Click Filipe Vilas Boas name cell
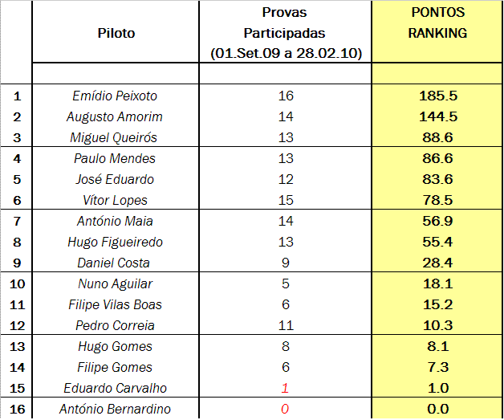The height and width of the screenshot is (420, 504). (116, 304)
